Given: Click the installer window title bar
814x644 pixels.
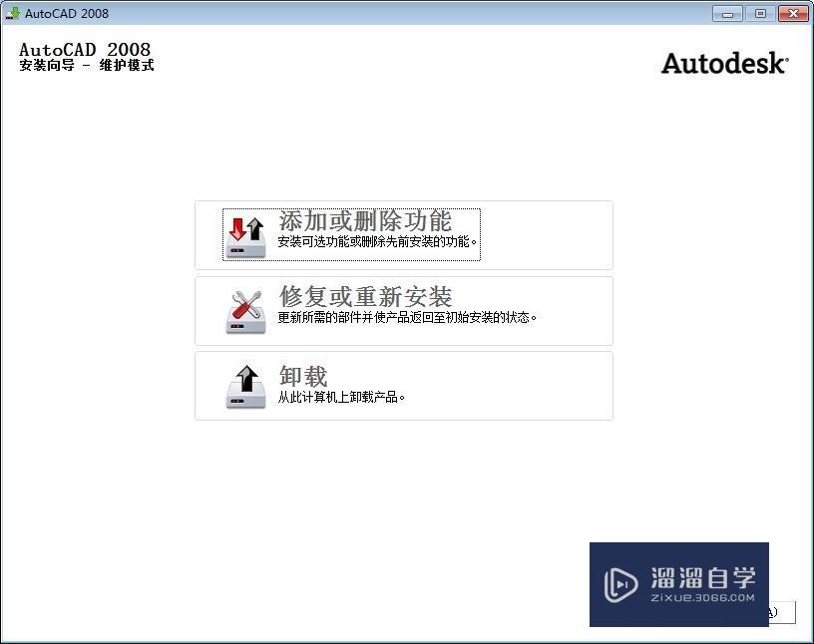Looking at the screenshot, I should pyautogui.click(x=399, y=13).
